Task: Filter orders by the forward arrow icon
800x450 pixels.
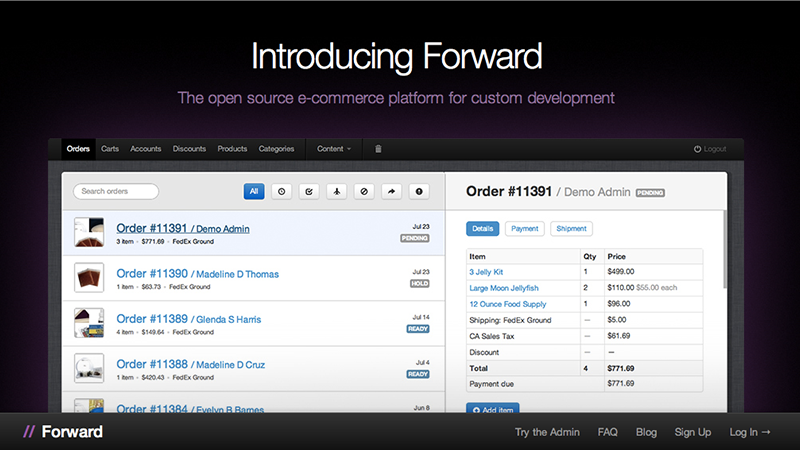Action: (391, 191)
